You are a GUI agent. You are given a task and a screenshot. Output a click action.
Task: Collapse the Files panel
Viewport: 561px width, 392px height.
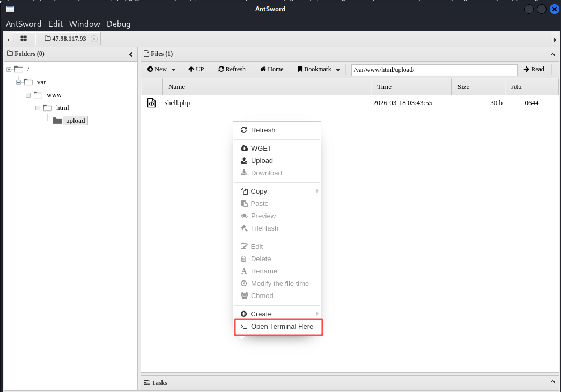[552, 54]
